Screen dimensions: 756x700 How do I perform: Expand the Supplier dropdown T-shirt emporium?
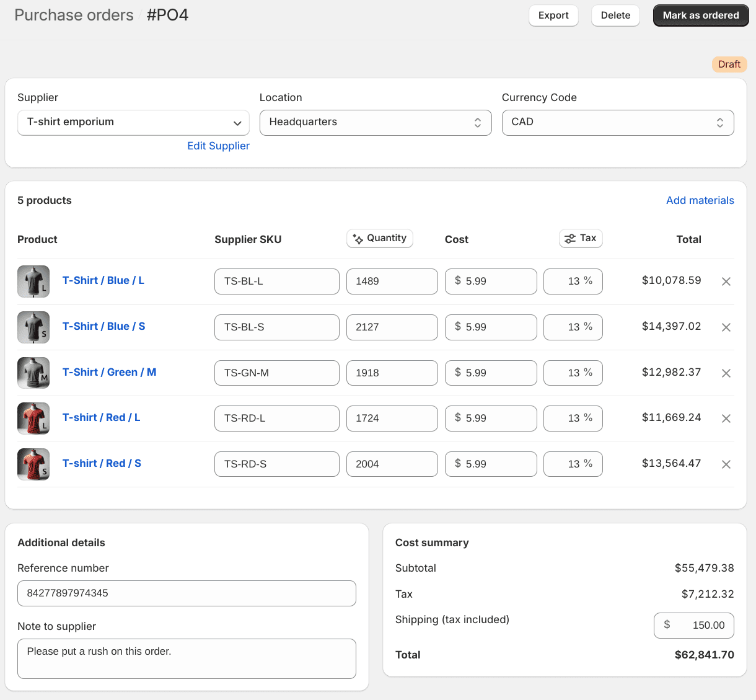[x=133, y=122]
